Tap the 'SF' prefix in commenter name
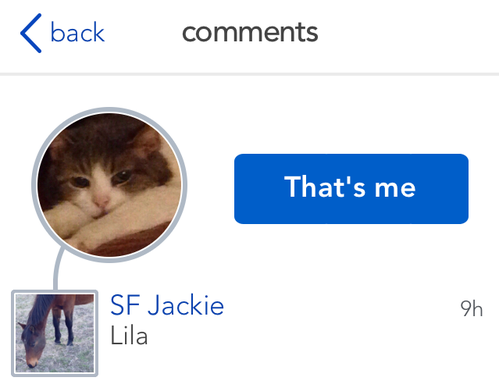The image size is (499, 388). 125,305
